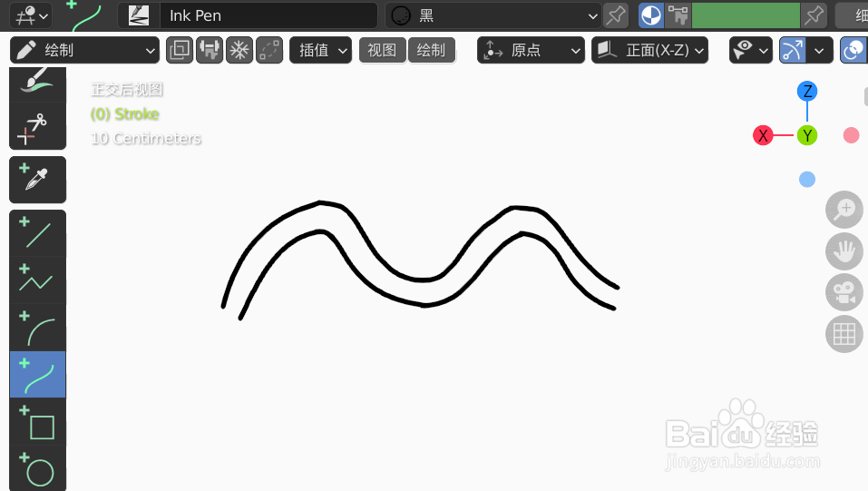Toggle multiframe editing overlapping squares icon

(x=180, y=51)
